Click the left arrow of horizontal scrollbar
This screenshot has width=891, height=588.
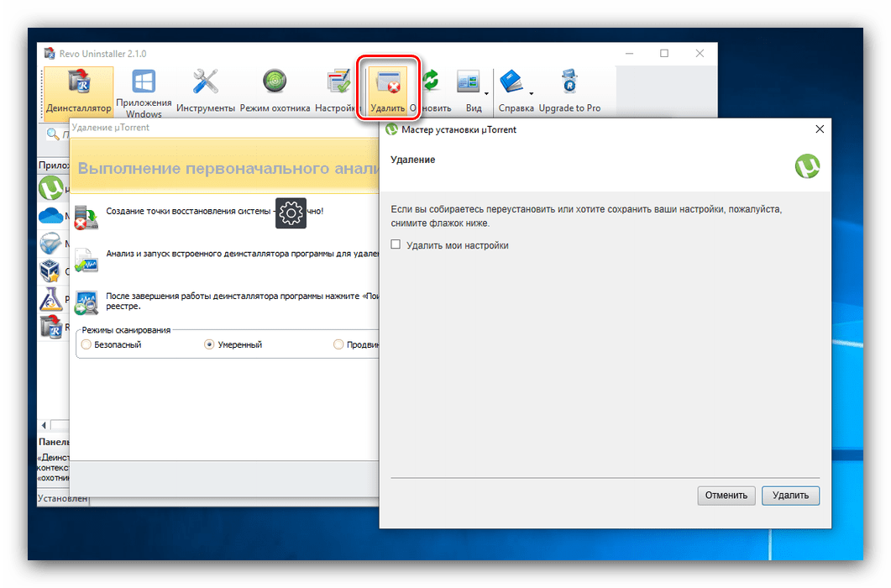tap(44, 424)
